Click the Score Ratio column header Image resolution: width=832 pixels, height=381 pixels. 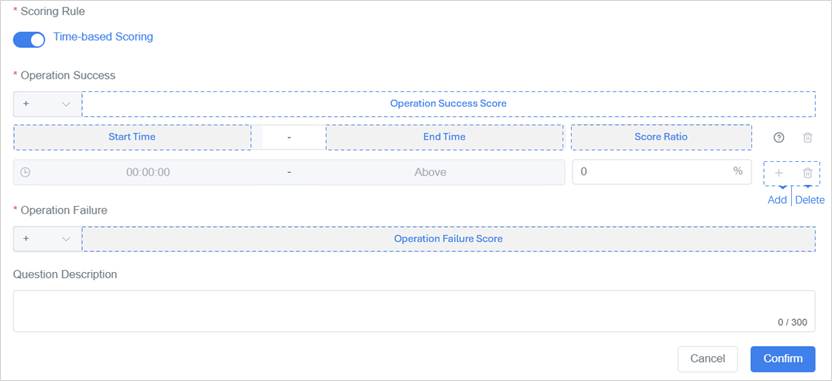click(x=661, y=137)
